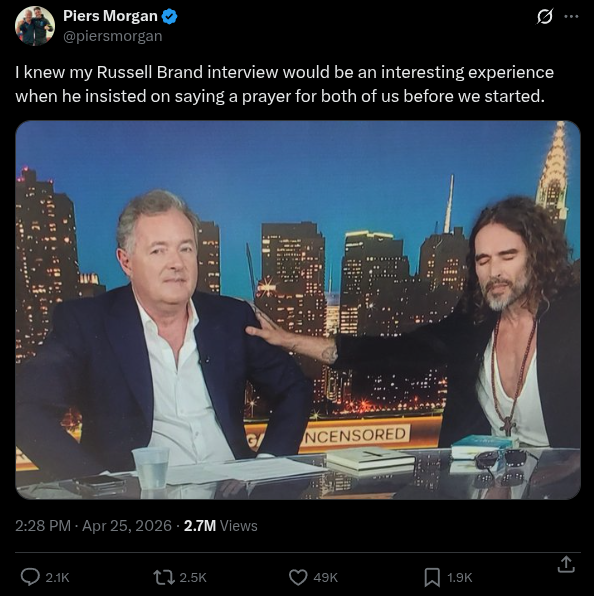
Task: Click the blue verified checkmark badge
Action: (x=169, y=16)
